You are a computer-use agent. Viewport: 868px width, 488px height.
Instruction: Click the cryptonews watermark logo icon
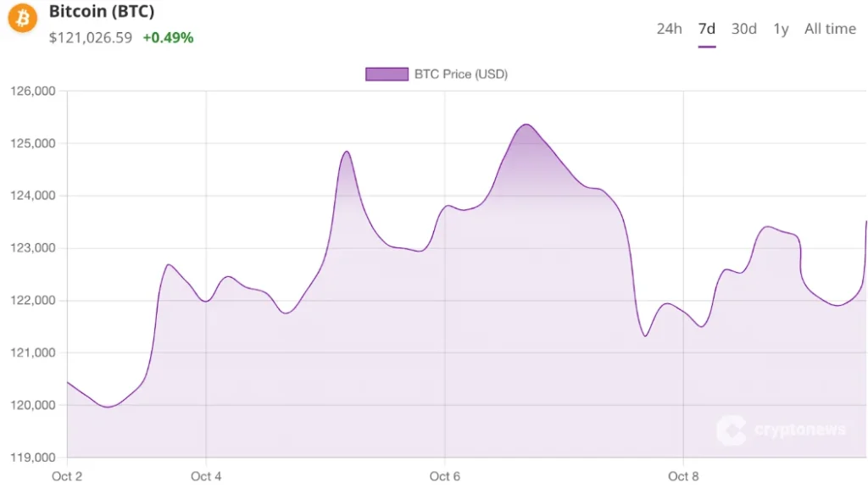pyautogui.click(x=732, y=430)
